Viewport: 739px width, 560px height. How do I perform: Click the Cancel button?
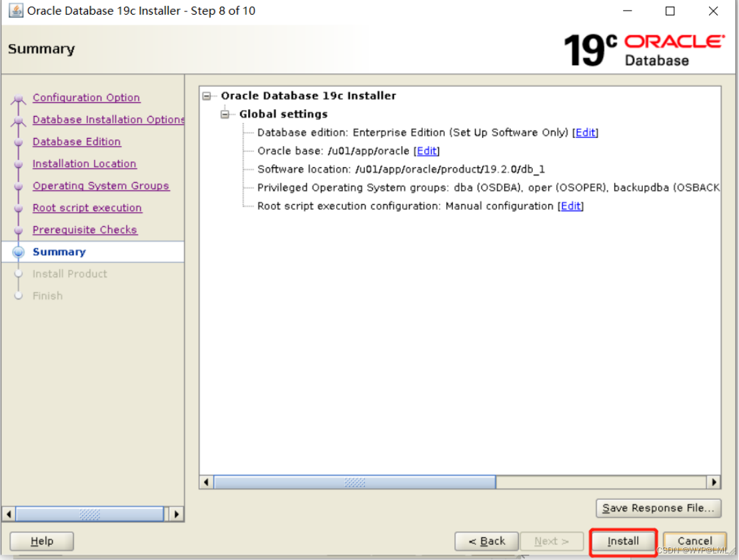(x=695, y=541)
